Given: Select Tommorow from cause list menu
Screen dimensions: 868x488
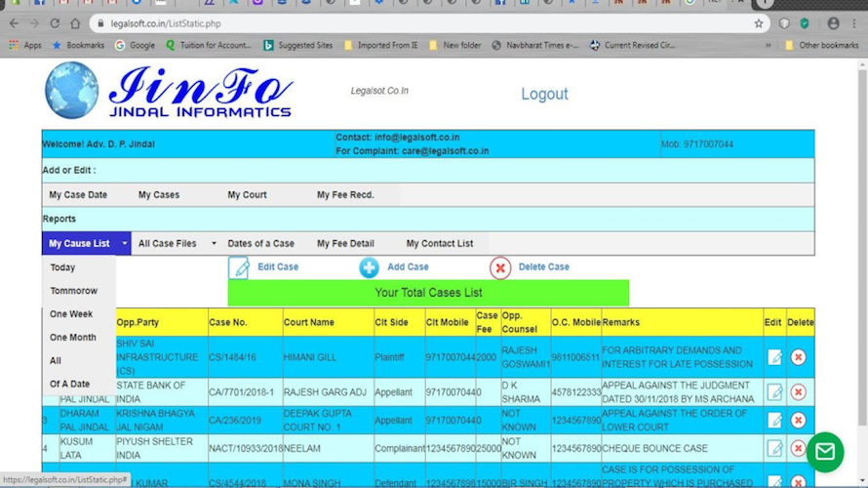Looking at the screenshot, I should click(x=73, y=291).
